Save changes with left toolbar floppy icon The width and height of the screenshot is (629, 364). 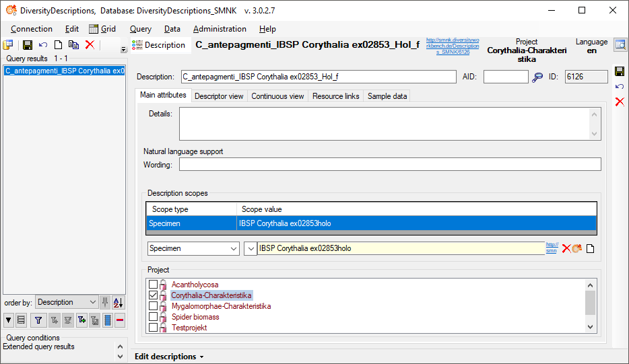(x=28, y=45)
